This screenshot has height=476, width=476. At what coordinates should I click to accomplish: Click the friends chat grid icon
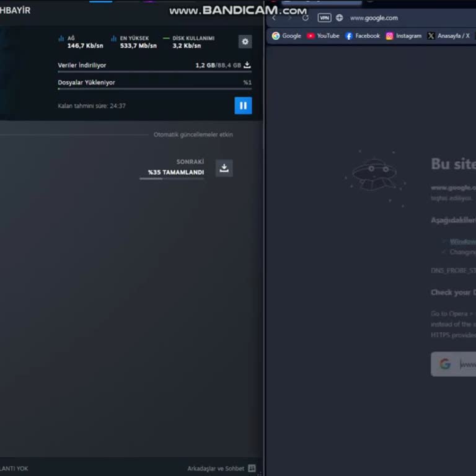click(x=252, y=468)
